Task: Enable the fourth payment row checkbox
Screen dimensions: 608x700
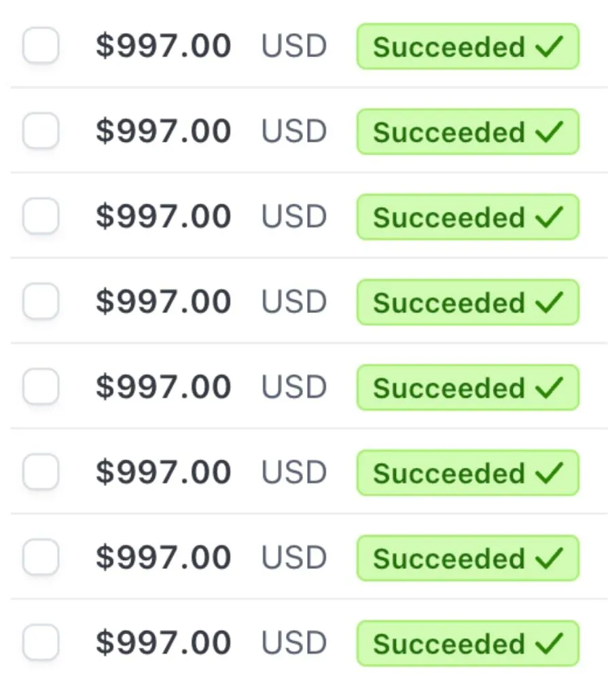Action: click(x=41, y=301)
